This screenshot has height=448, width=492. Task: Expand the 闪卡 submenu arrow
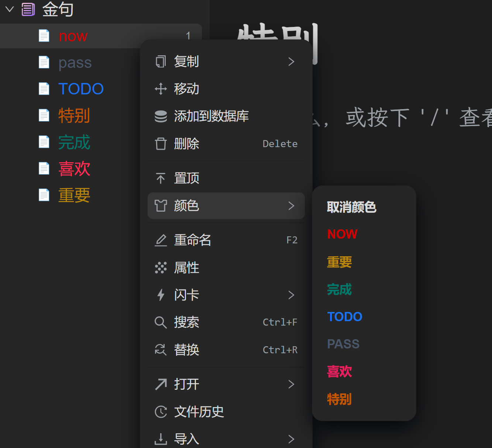pos(291,295)
